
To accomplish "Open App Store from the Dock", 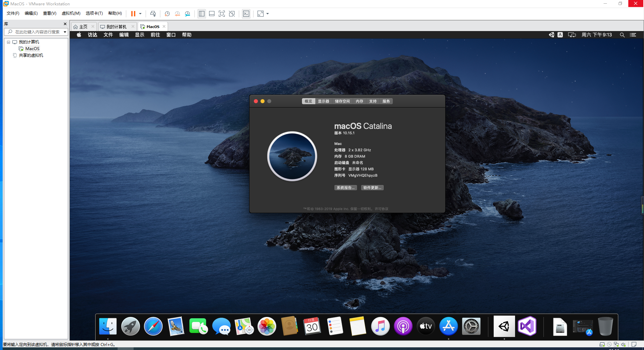I will [x=449, y=326].
